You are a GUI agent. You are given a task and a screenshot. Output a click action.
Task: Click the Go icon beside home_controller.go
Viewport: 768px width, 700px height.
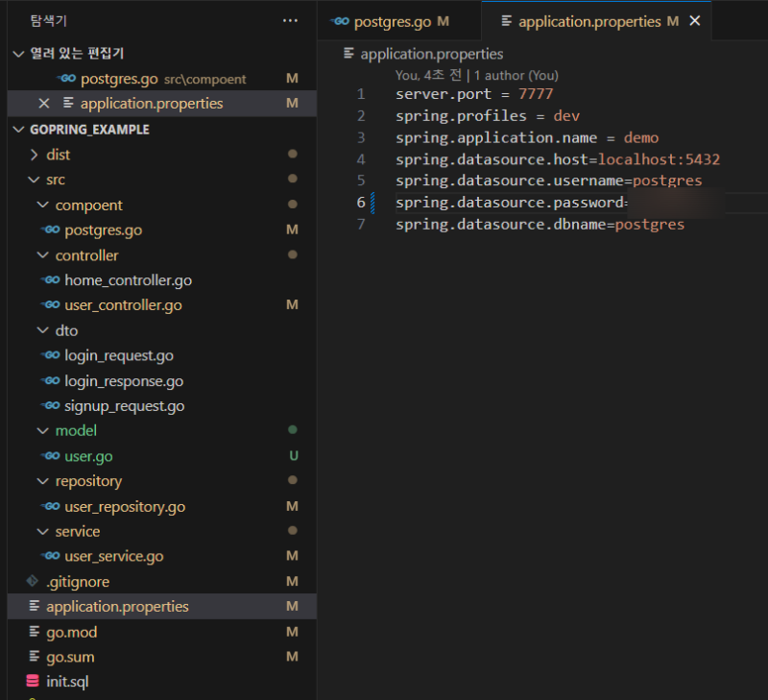coord(50,280)
